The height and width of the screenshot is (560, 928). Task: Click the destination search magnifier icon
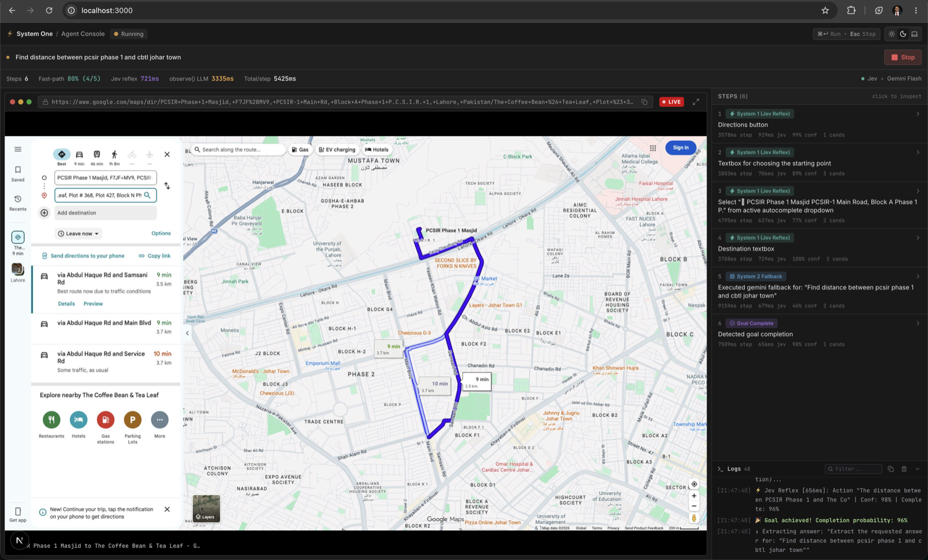coord(147,195)
